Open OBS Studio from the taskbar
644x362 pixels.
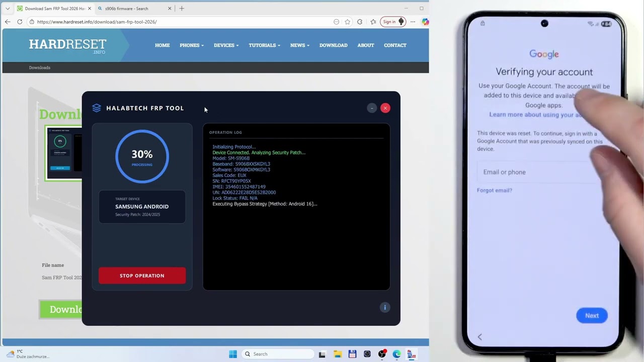coord(382,354)
